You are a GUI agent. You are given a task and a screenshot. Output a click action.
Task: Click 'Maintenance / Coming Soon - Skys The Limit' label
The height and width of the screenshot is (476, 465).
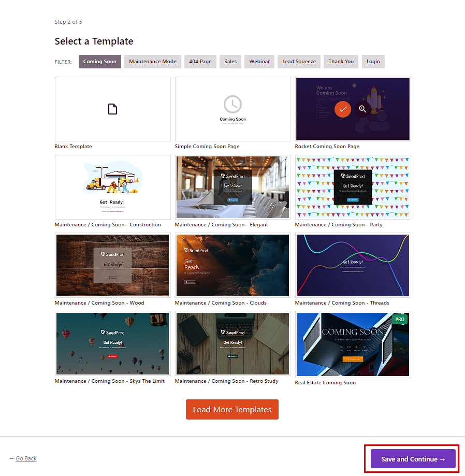(110, 381)
